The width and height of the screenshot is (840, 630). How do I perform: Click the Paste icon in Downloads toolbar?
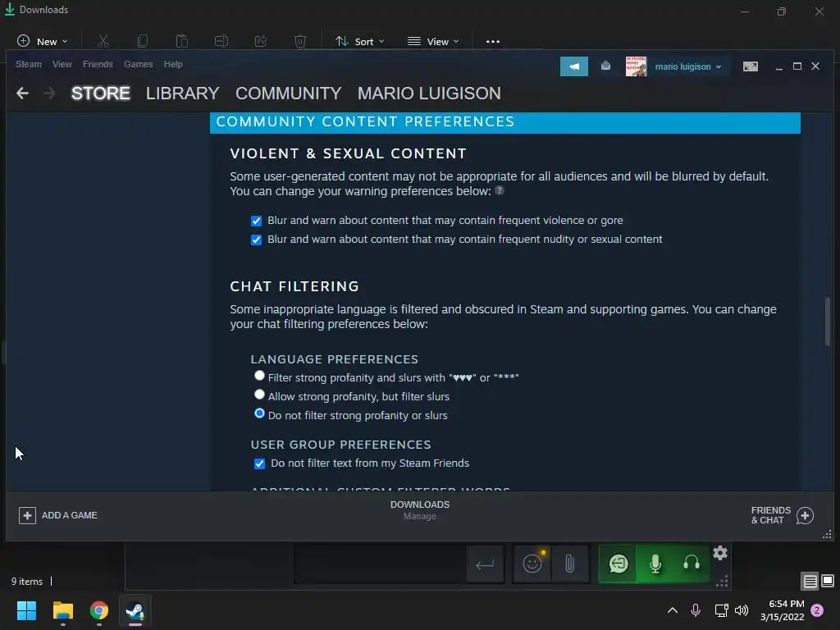click(x=181, y=41)
